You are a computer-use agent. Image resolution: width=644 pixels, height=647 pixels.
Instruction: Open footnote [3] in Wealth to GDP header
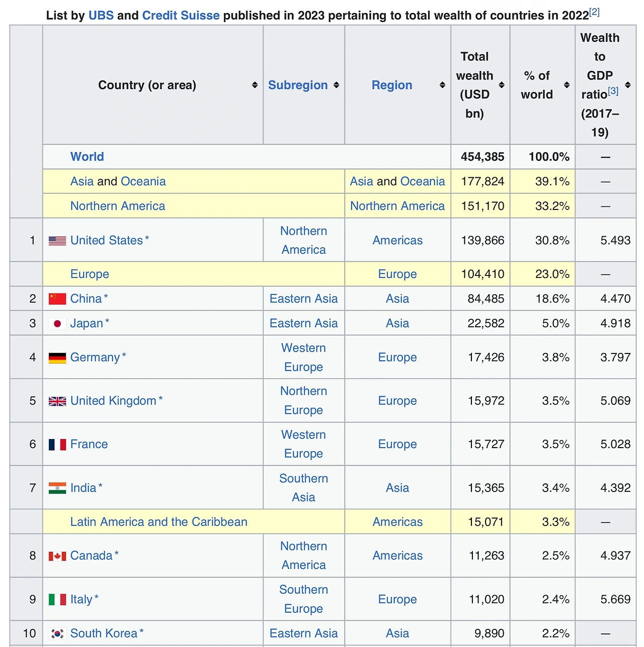tap(613, 91)
